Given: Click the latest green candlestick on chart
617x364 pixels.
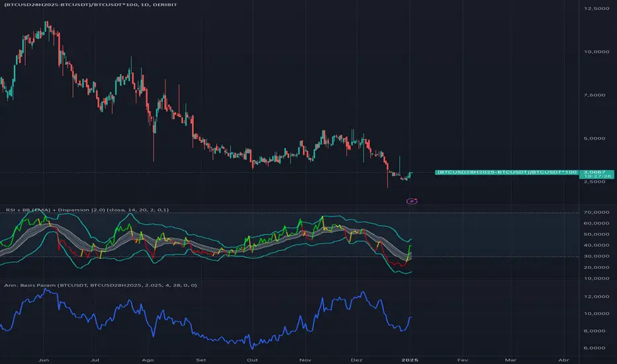Looking at the screenshot, I should point(410,175).
